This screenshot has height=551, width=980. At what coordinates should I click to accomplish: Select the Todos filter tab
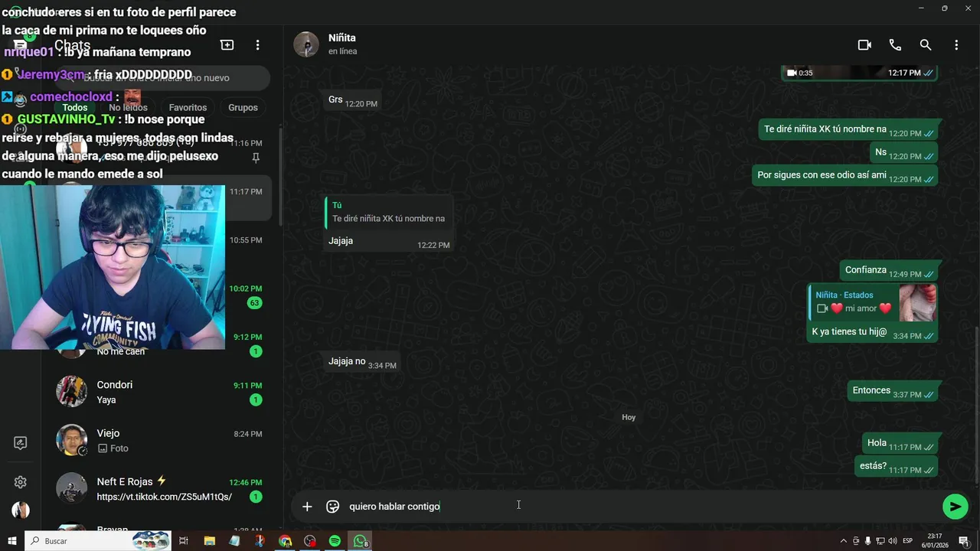[x=75, y=108]
